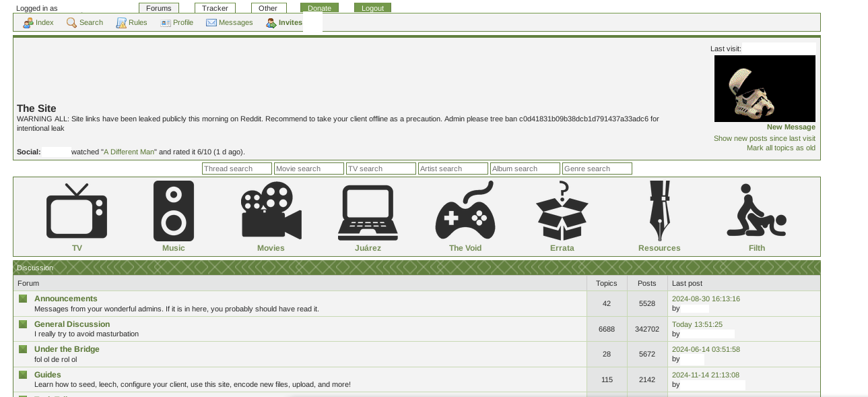Image resolution: width=868 pixels, height=397 pixels.
Task: Click the stormtrooper helmet avatar image
Action: (x=765, y=89)
